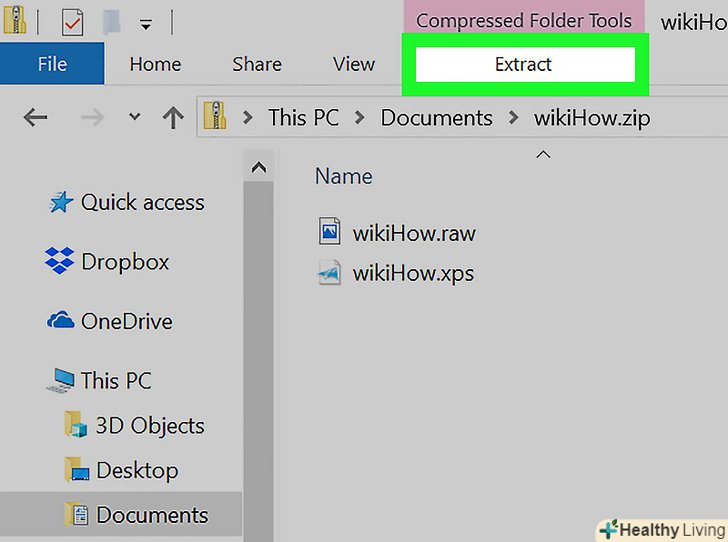Open the Customize Quick Access Toolbar dropdown

(x=146, y=25)
